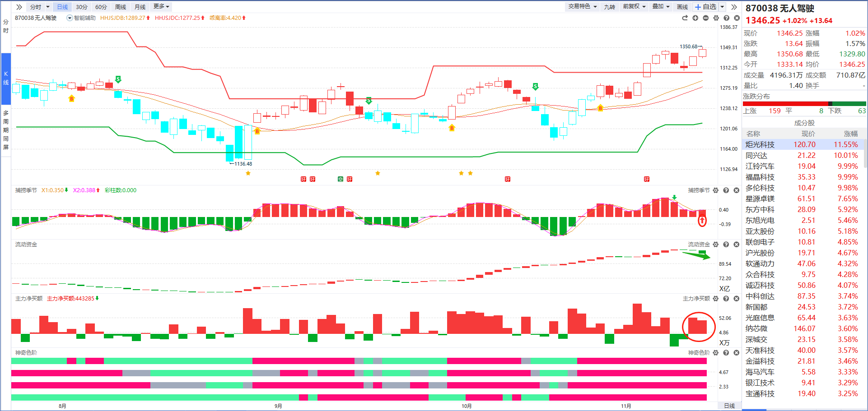Image resolution: width=868 pixels, height=411 pixels.
Task: Click the 画线 drawing tools button
Action: (682, 7)
